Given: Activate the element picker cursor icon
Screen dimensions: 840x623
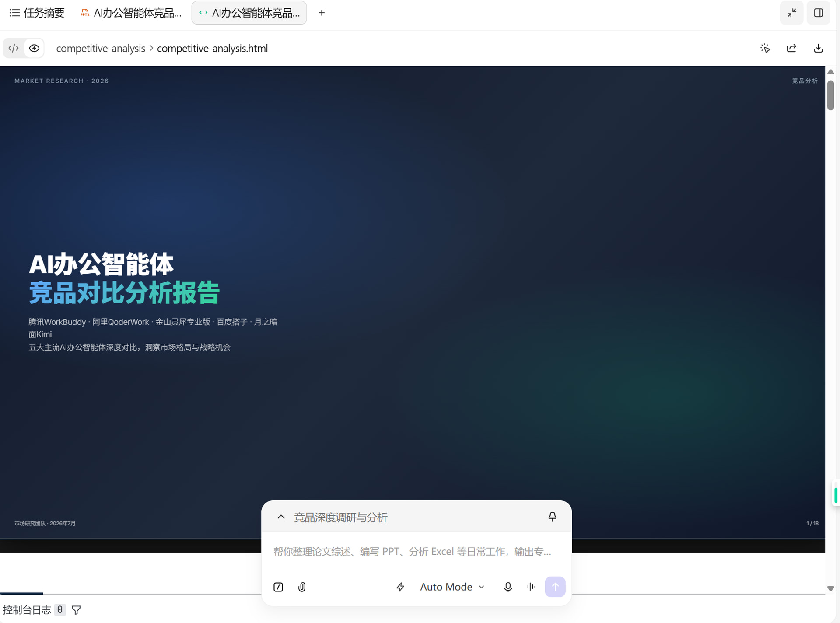Looking at the screenshot, I should (765, 48).
